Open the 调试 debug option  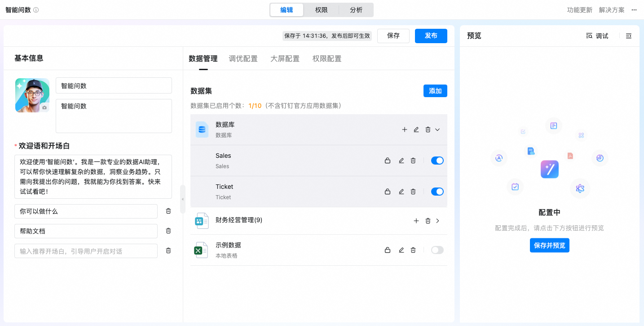click(597, 36)
